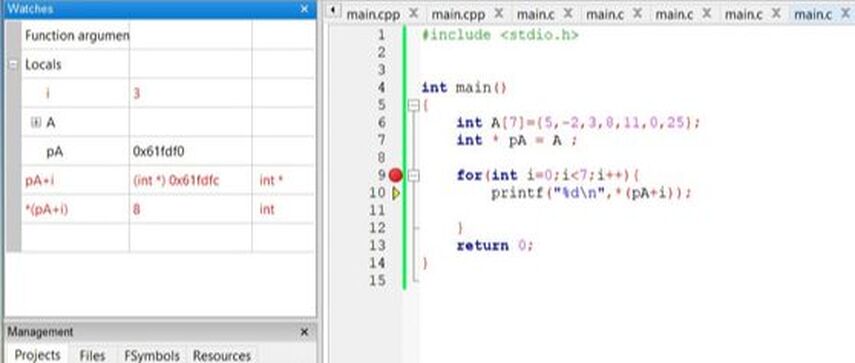855x363 pixels.
Task: Toggle the breakpoint on line 9
Action: click(395, 175)
